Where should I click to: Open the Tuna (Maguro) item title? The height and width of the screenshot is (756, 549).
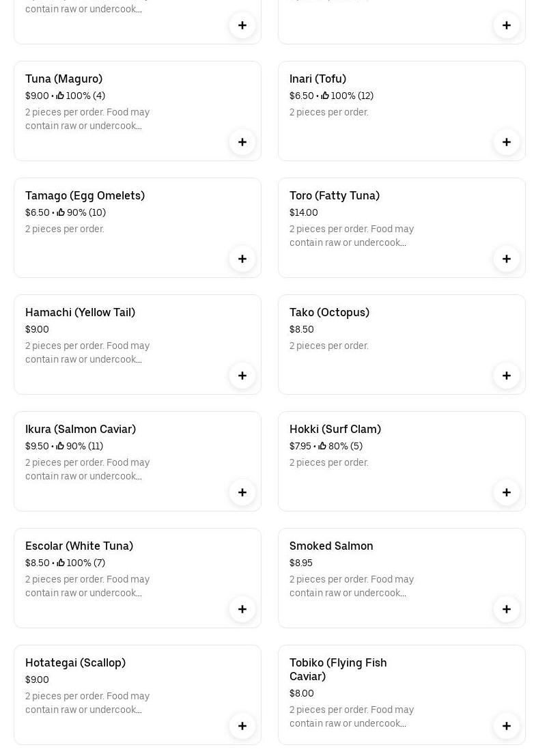pyautogui.click(x=64, y=79)
